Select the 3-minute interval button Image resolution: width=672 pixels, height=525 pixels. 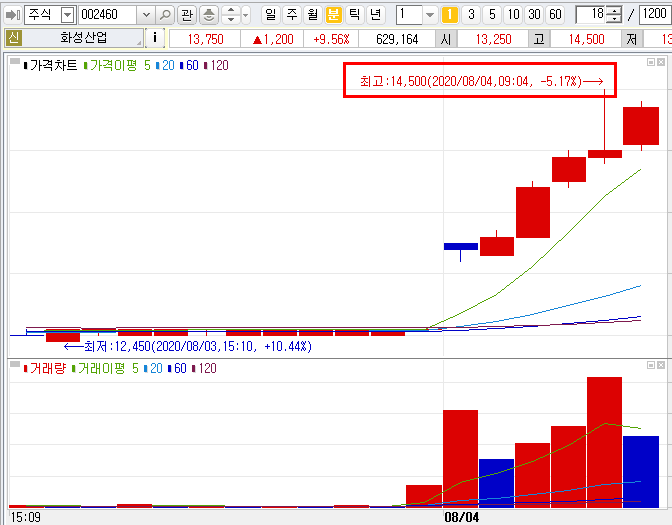click(471, 15)
